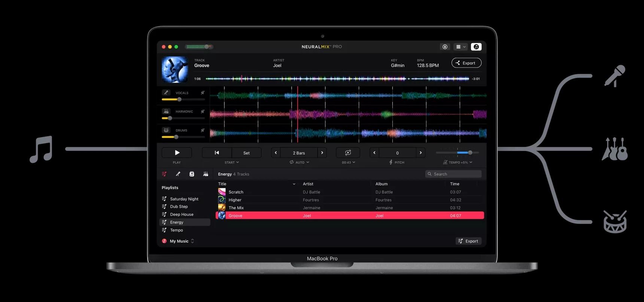Click the download icon in the title bar
The height and width of the screenshot is (302, 644).
click(445, 47)
